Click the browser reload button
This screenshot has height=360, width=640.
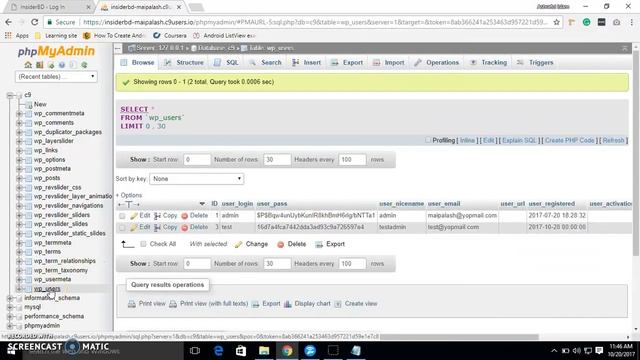[x=35, y=22]
